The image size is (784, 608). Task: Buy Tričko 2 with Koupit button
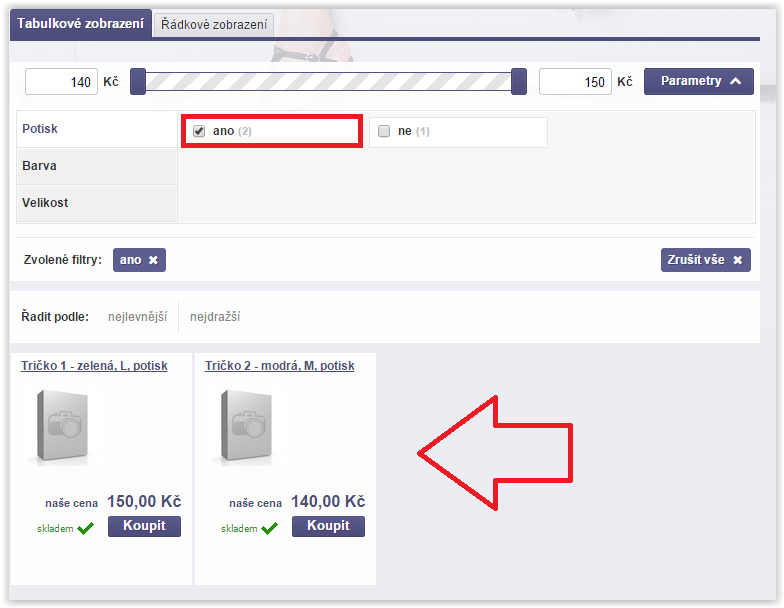[328, 526]
